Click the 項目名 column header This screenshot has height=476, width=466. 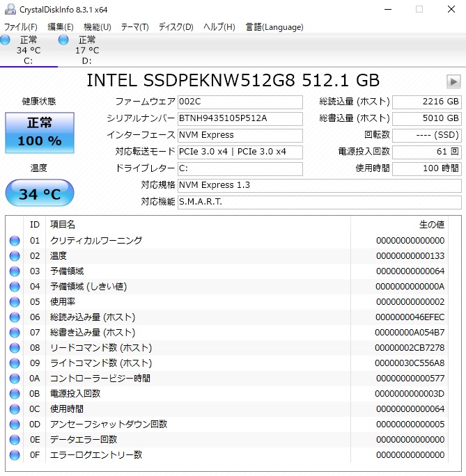click(x=198, y=225)
